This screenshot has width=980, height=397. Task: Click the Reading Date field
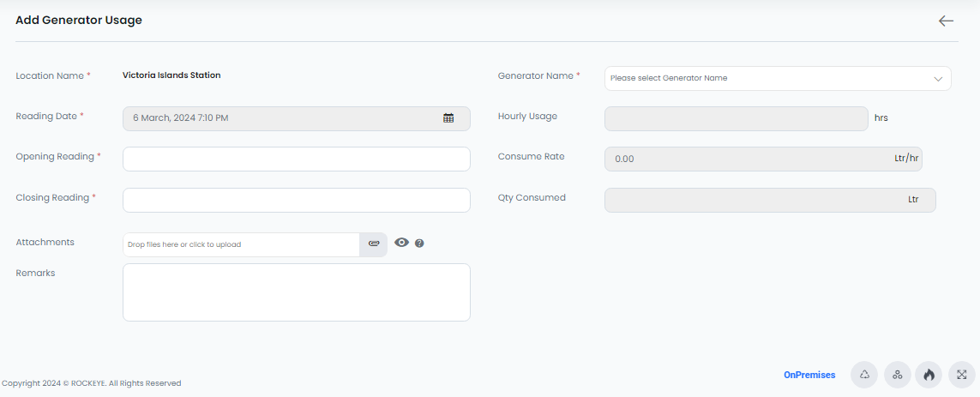297,119
